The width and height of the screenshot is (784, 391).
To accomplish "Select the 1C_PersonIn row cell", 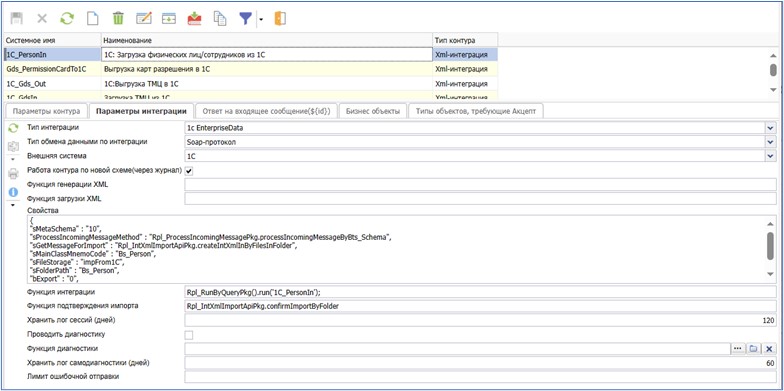I will 52,55.
